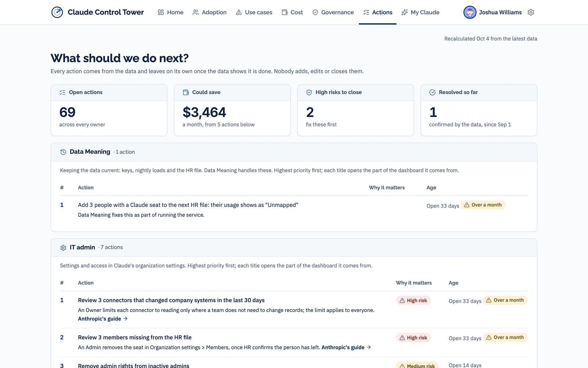Click the High risks to close shield icon
The height and width of the screenshot is (368, 588).
tap(309, 92)
